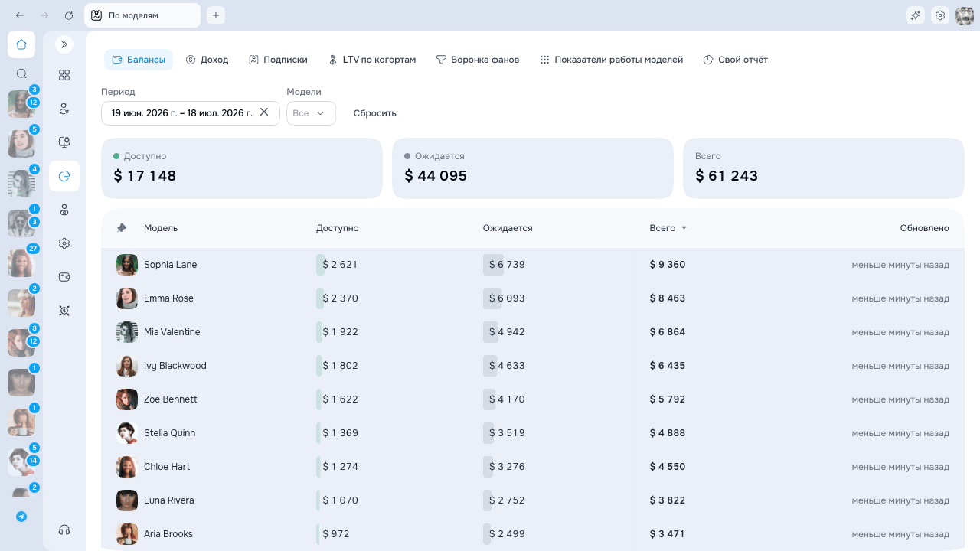Click Zoe Bennett's avatar thumbnail
The width and height of the screenshot is (980, 551).
127,399
